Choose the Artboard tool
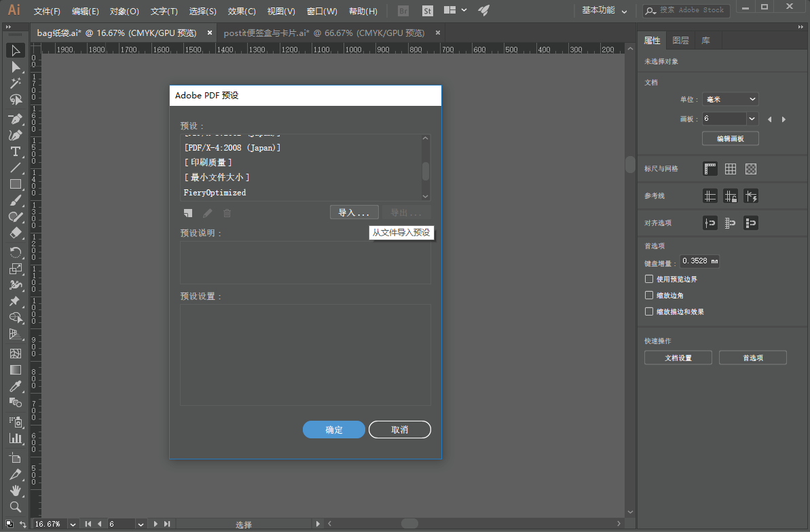Image resolution: width=810 pixels, height=532 pixels. tap(16, 457)
